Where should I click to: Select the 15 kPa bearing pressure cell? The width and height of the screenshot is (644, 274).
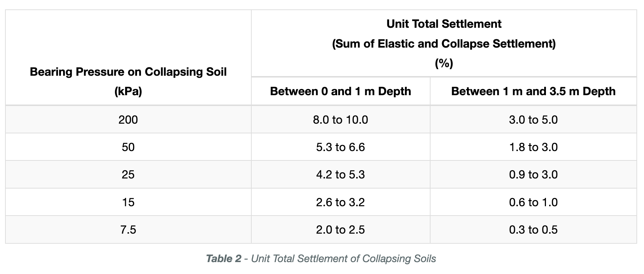(x=128, y=202)
